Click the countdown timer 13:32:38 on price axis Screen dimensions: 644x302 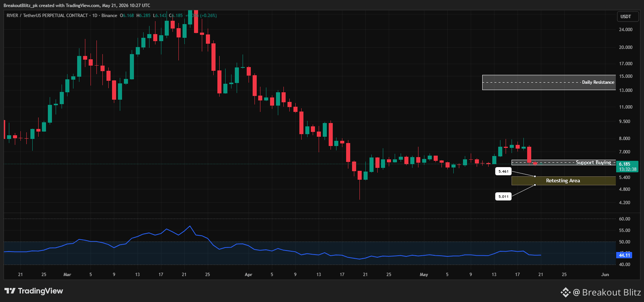628,169
